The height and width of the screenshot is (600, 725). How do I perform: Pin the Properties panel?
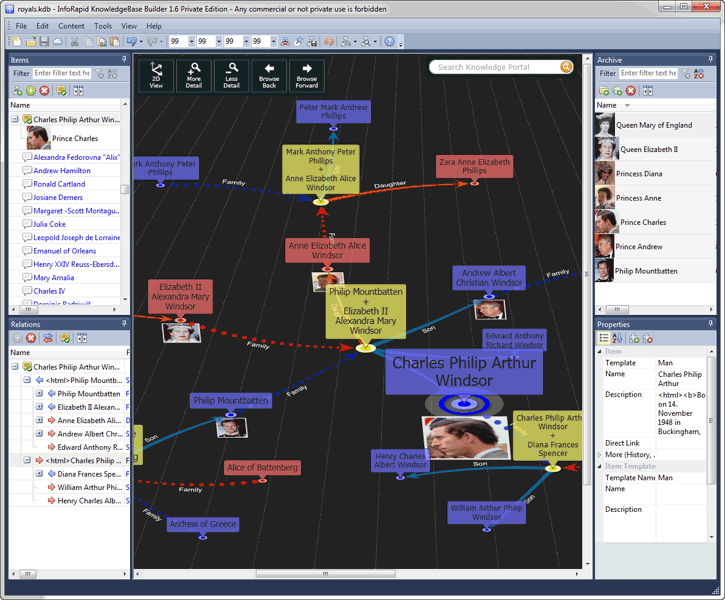point(711,324)
